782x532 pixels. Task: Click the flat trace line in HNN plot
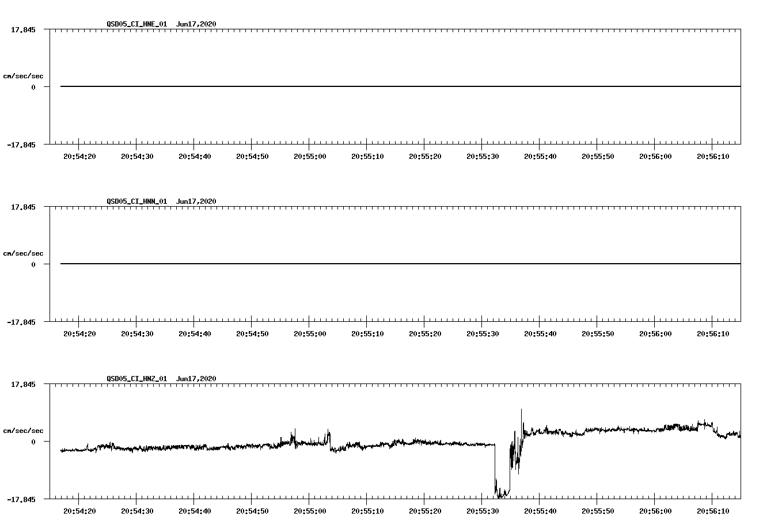[400, 264]
